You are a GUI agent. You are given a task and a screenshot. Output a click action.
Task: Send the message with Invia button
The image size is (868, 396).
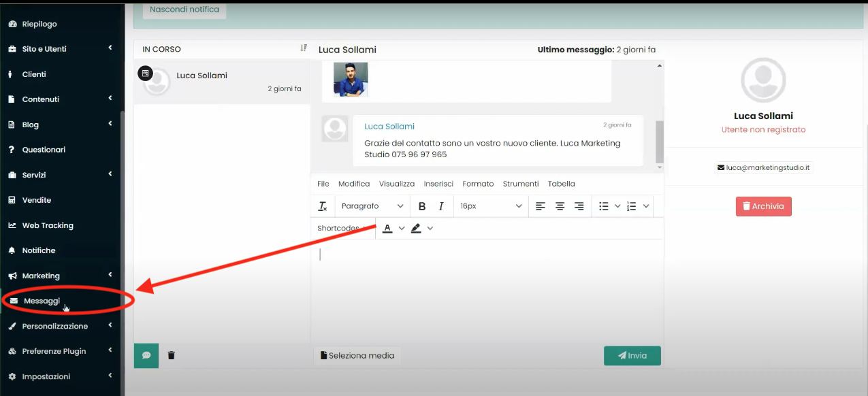tap(632, 355)
